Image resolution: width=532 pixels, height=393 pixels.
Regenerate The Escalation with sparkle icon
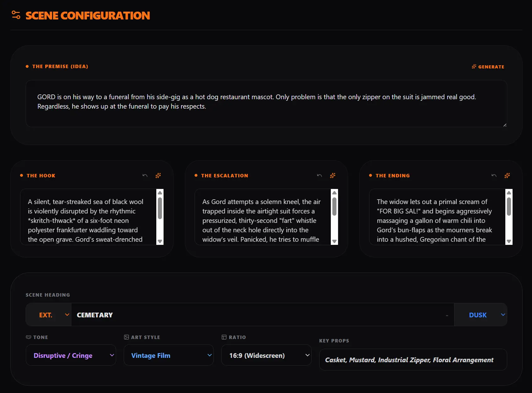(x=333, y=175)
